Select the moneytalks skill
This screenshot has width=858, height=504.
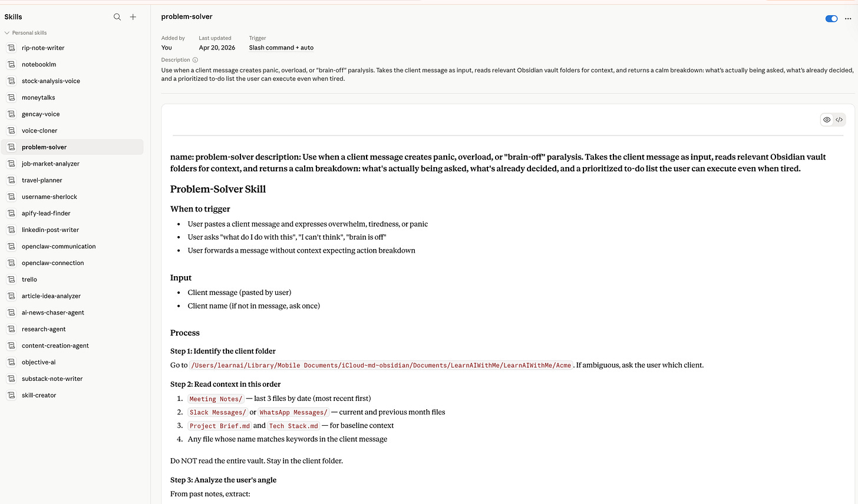coord(72,98)
